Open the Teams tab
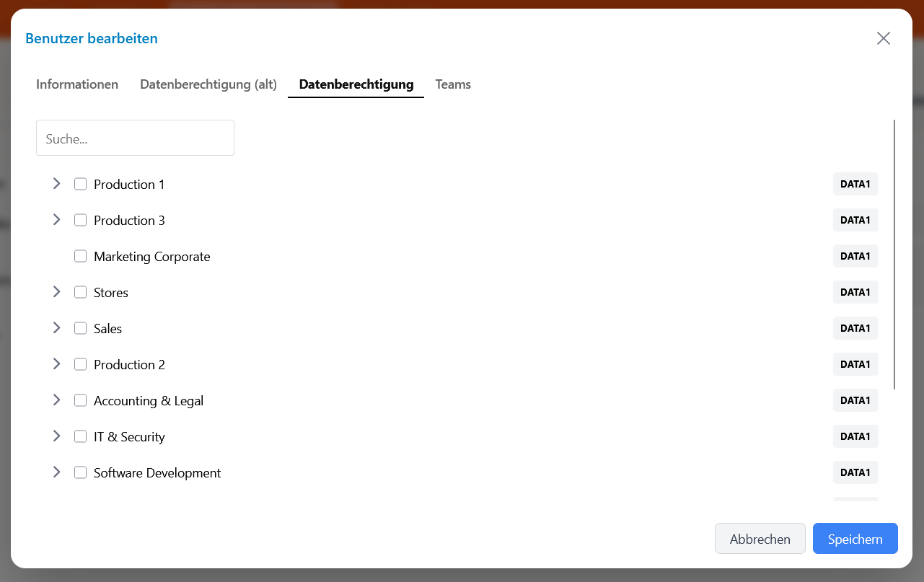Viewport: 924px width, 582px height. (x=453, y=84)
